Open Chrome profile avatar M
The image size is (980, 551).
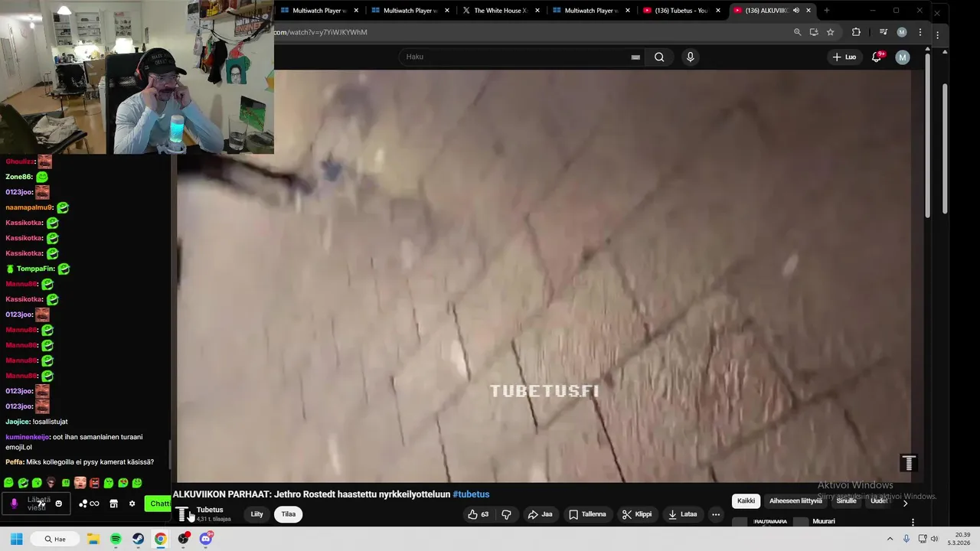coord(902,32)
